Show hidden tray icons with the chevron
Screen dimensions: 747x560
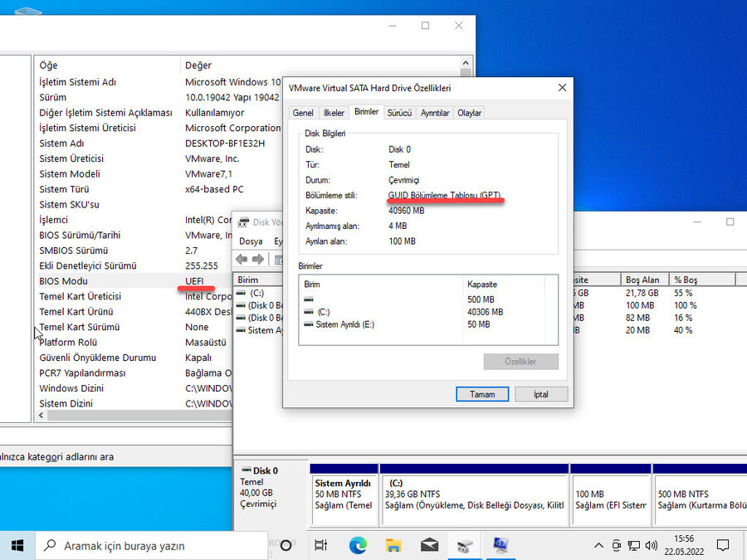click(598, 545)
